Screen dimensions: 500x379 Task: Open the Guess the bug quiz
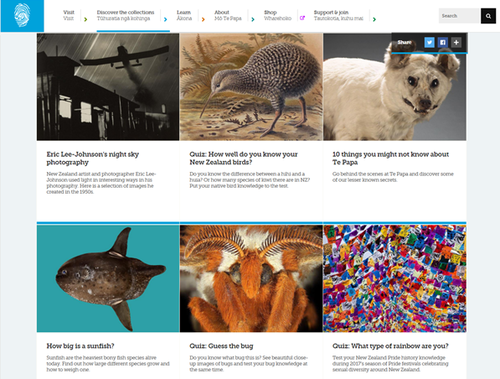click(x=221, y=346)
